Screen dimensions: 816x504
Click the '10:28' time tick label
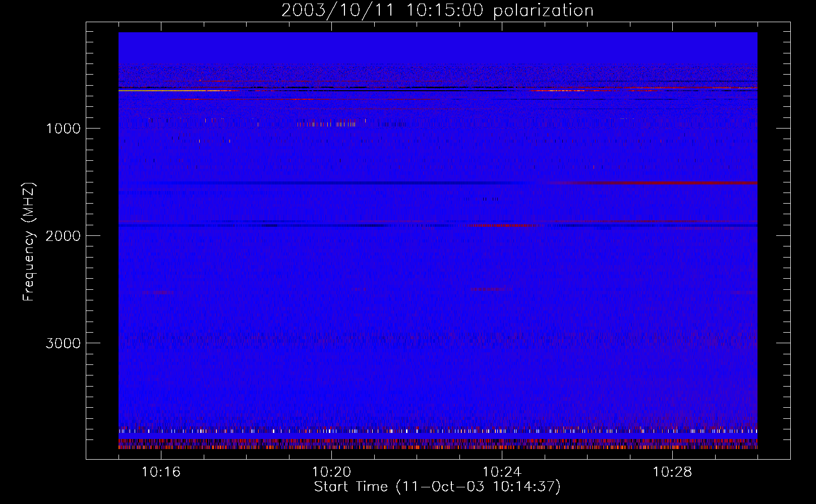pyautogui.click(x=672, y=472)
